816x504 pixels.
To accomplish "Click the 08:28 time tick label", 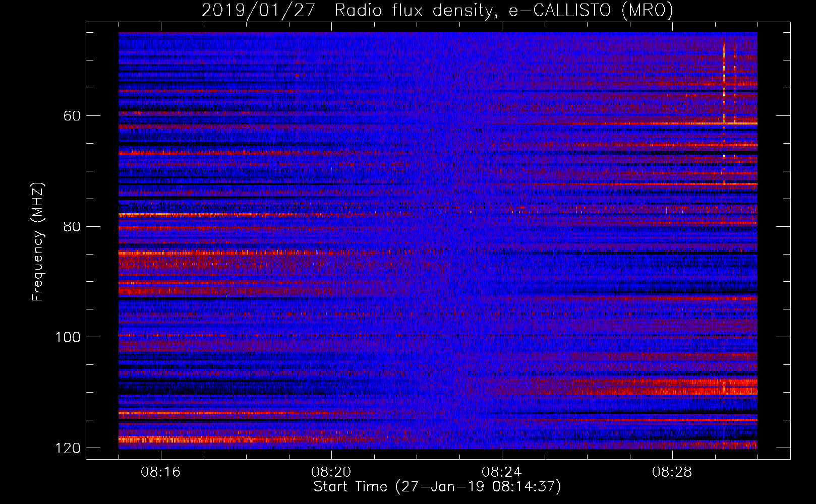I will (672, 472).
